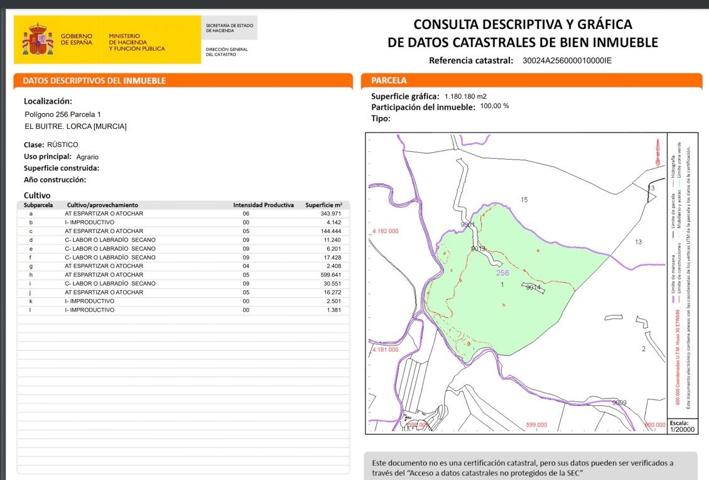Click the 'Dirección General del Catastro' label
Viewport: 709px width, 480px height.
[227, 52]
